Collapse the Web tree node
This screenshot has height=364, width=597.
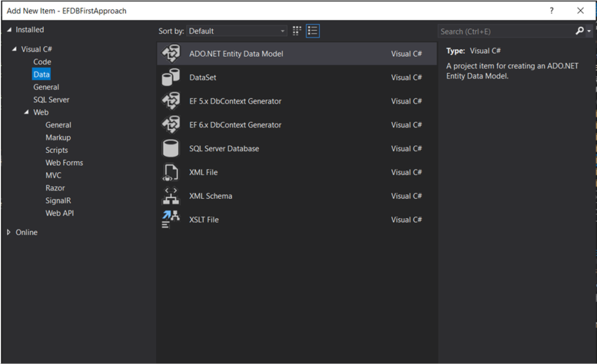coord(26,112)
